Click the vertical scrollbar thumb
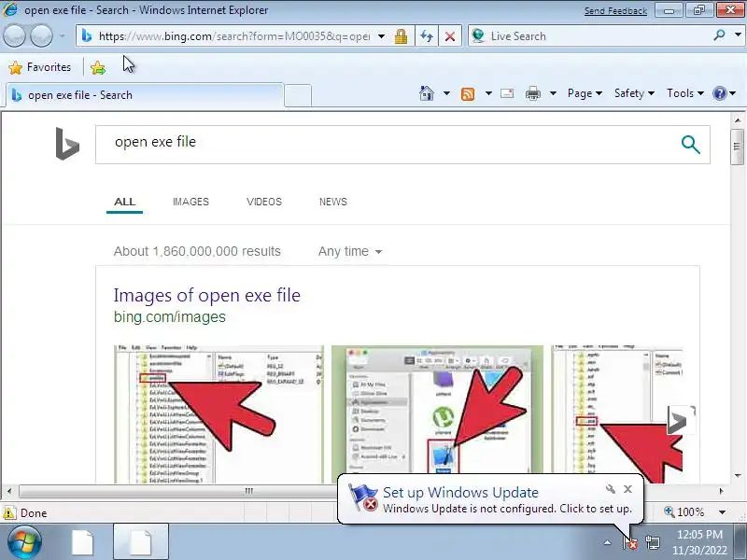Image resolution: width=747 pixels, height=560 pixels. [x=737, y=147]
